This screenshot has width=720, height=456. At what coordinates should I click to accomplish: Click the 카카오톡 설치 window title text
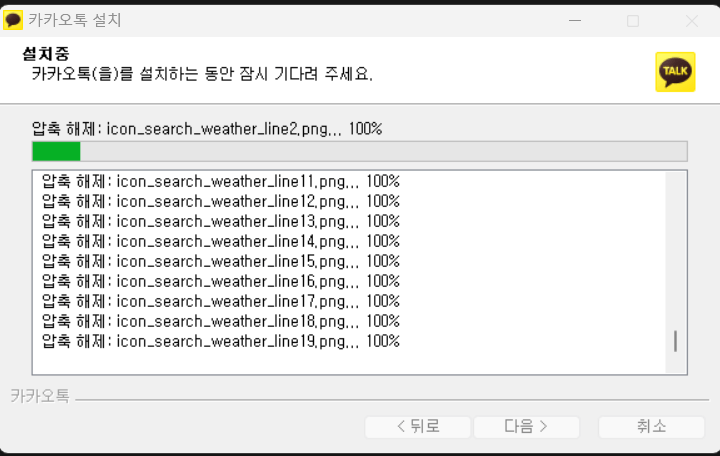coord(75,20)
